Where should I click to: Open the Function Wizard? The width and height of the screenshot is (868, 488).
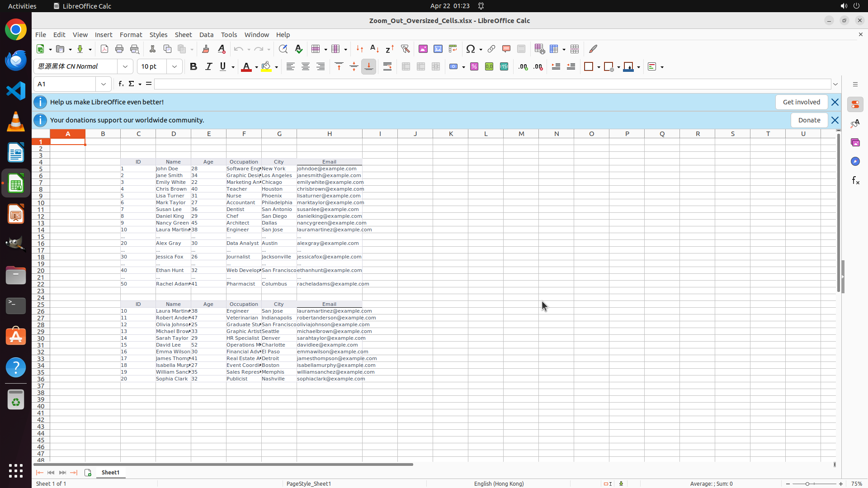(121, 84)
